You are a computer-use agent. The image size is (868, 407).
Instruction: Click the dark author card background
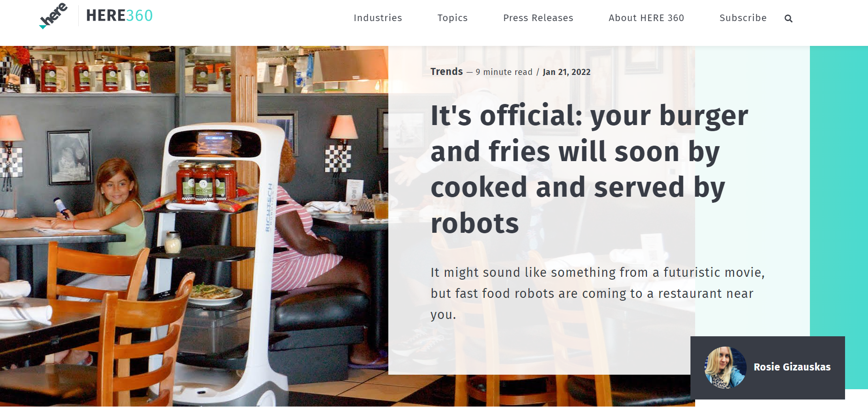(x=768, y=368)
